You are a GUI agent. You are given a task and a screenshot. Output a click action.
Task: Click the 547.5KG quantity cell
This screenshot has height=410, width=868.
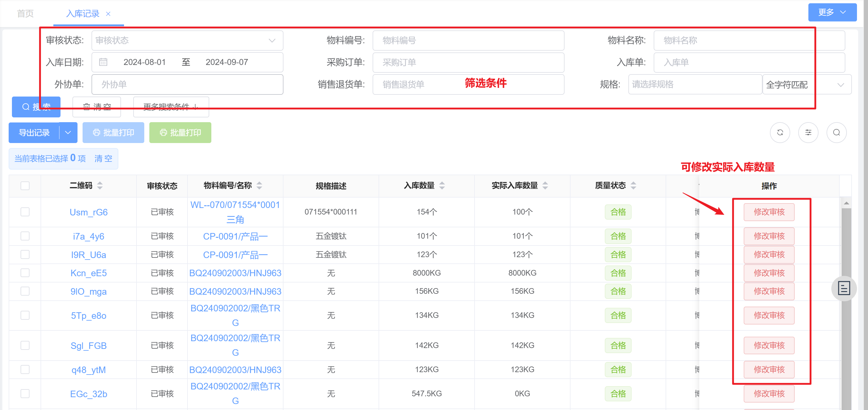coord(427,394)
